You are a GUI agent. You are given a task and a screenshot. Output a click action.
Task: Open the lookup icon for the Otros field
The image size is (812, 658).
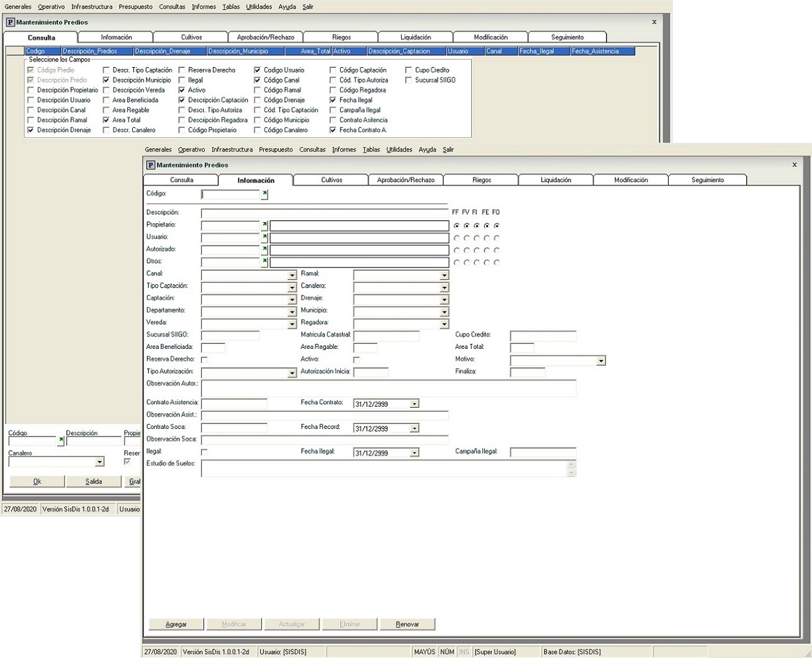click(x=264, y=262)
